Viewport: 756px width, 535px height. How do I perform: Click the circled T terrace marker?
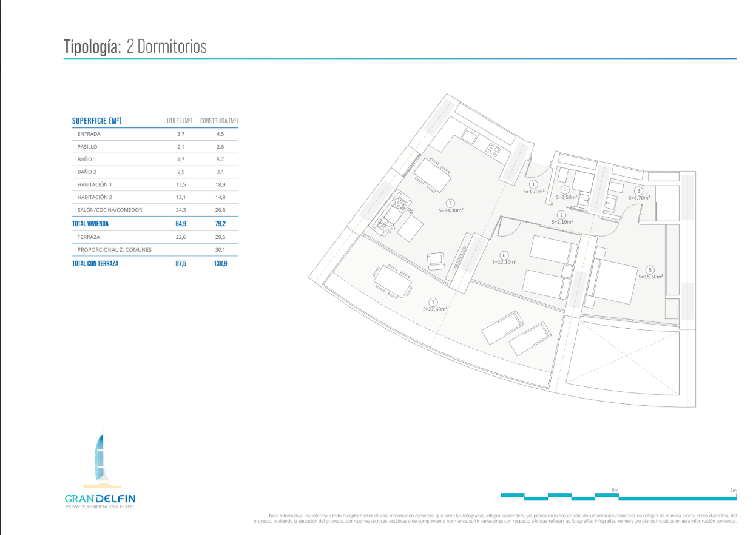[433, 301]
